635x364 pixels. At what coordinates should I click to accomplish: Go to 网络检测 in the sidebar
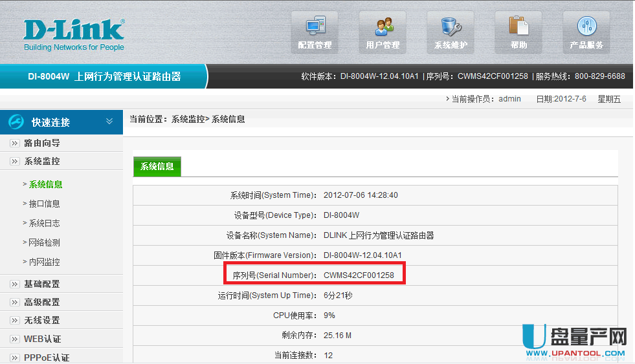coord(45,242)
